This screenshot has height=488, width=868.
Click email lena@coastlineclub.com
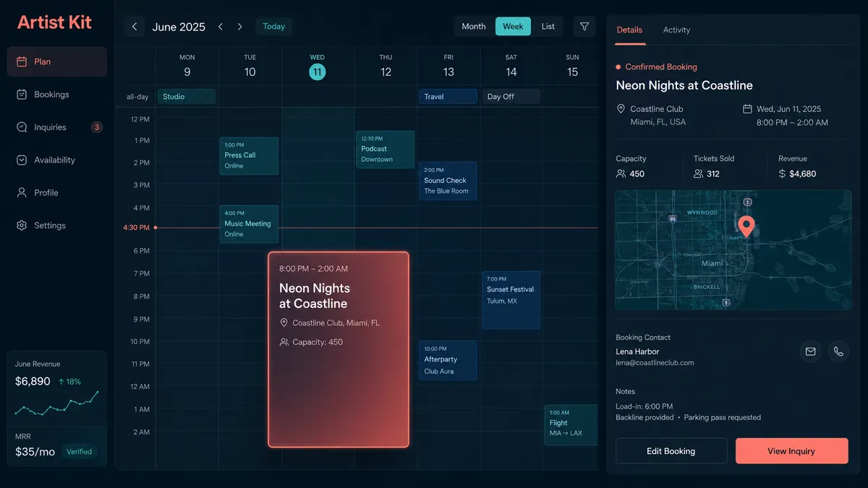click(x=655, y=363)
